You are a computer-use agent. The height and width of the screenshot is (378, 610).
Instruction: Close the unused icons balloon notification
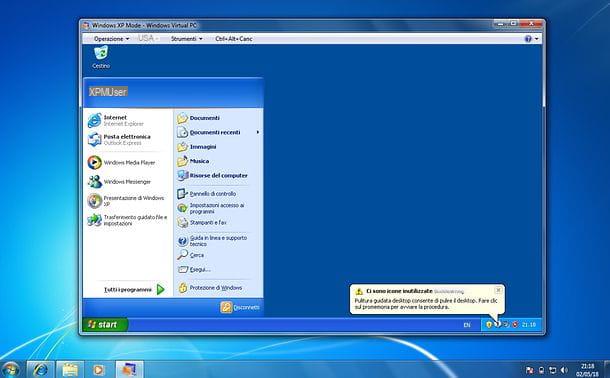tap(498, 290)
